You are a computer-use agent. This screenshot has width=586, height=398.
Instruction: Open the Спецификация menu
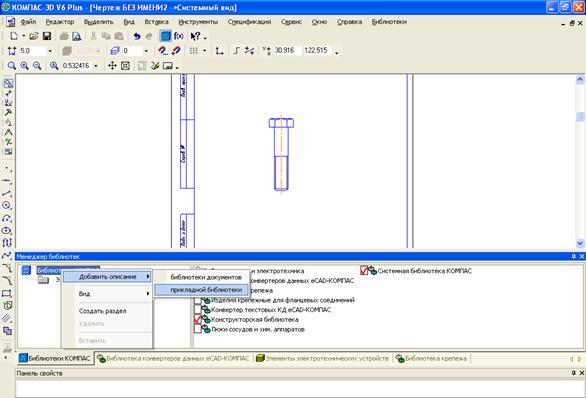click(x=249, y=22)
